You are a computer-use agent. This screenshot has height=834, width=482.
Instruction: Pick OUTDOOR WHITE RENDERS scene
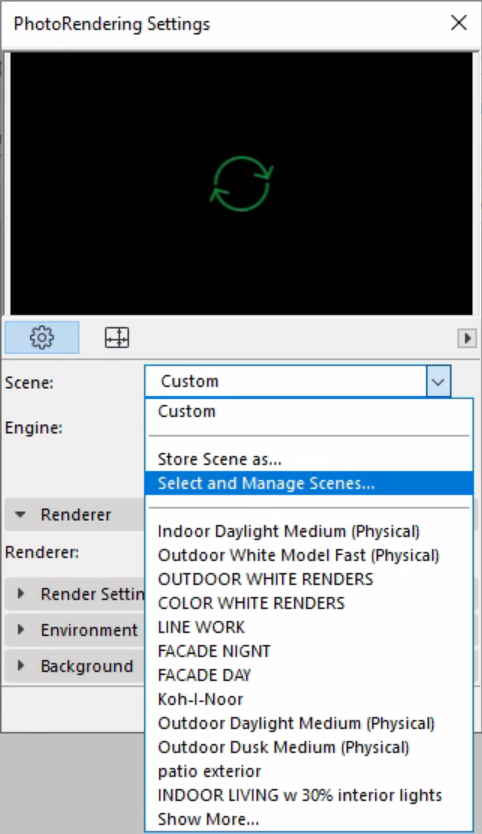pos(309,579)
